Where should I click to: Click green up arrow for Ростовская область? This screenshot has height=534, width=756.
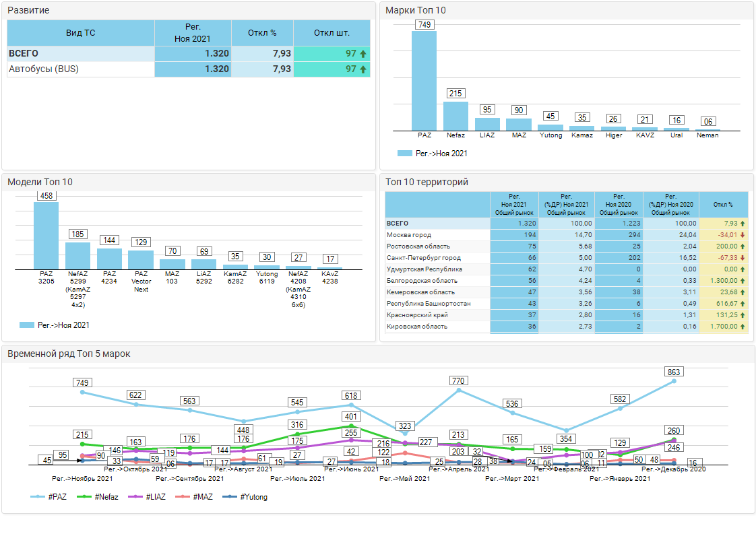(x=742, y=246)
